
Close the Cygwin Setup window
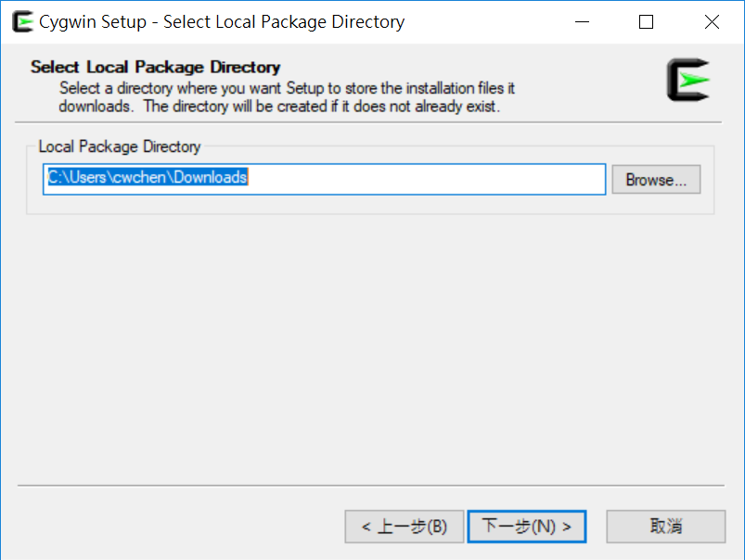712,22
